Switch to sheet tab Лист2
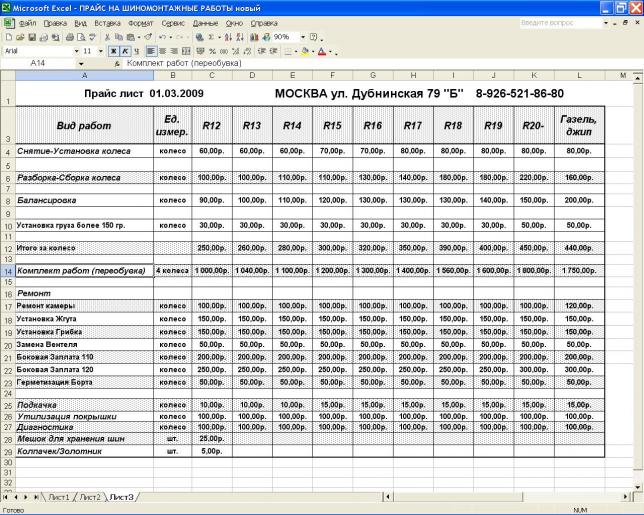The image size is (644, 515). click(90, 497)
